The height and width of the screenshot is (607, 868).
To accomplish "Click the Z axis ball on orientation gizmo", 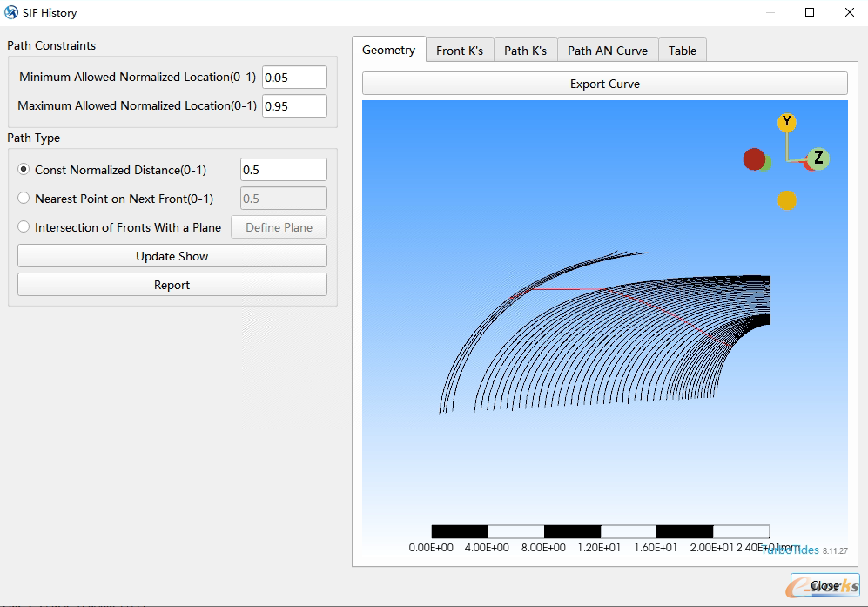I will 818,158.
